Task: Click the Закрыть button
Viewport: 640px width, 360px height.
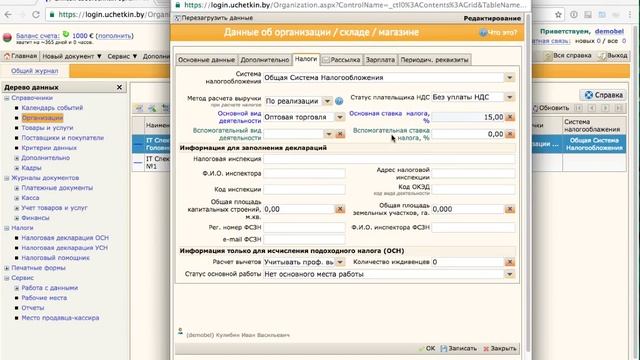Action: pos(500,349)
